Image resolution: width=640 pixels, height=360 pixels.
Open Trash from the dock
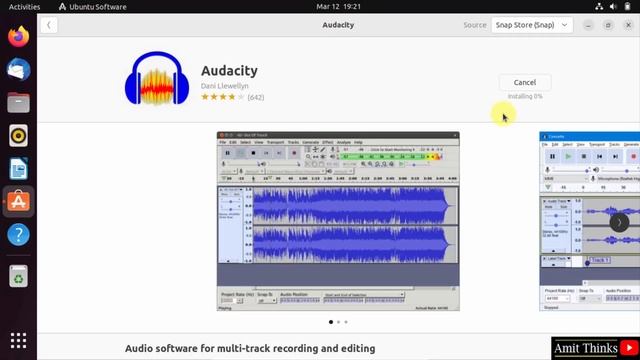(x=18, y=276)
